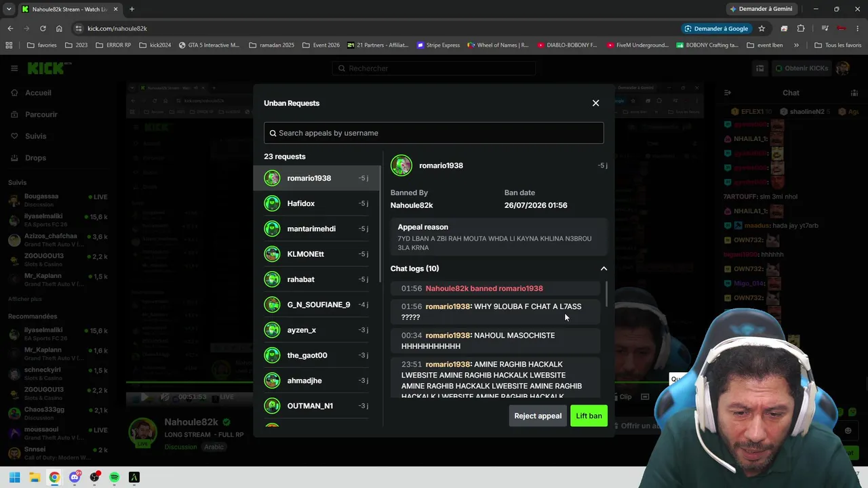Open Discord from the taskbar
Image resolution: width=868 pixels, height=488 pixels.
click(x=75, y=477)
